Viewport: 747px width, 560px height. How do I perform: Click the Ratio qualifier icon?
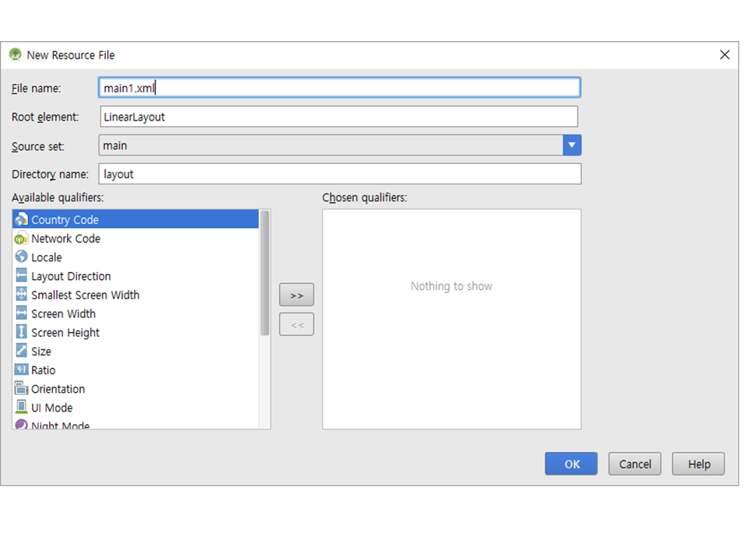coord(21,370)
